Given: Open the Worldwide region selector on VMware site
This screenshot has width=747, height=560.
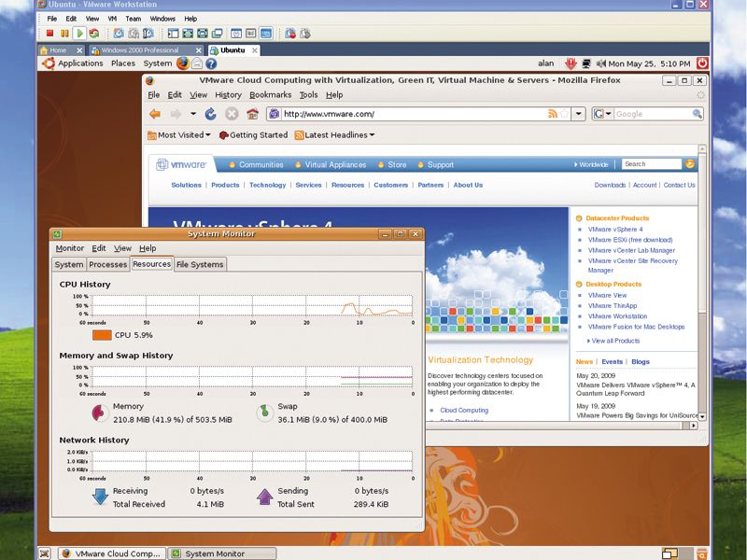Looking at the screenshot, I should tap(591, 164).
